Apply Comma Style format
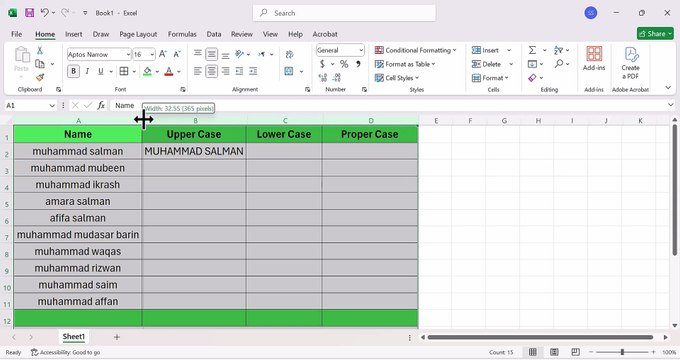This screenshot has width=680, height=360. click(358, 64)
